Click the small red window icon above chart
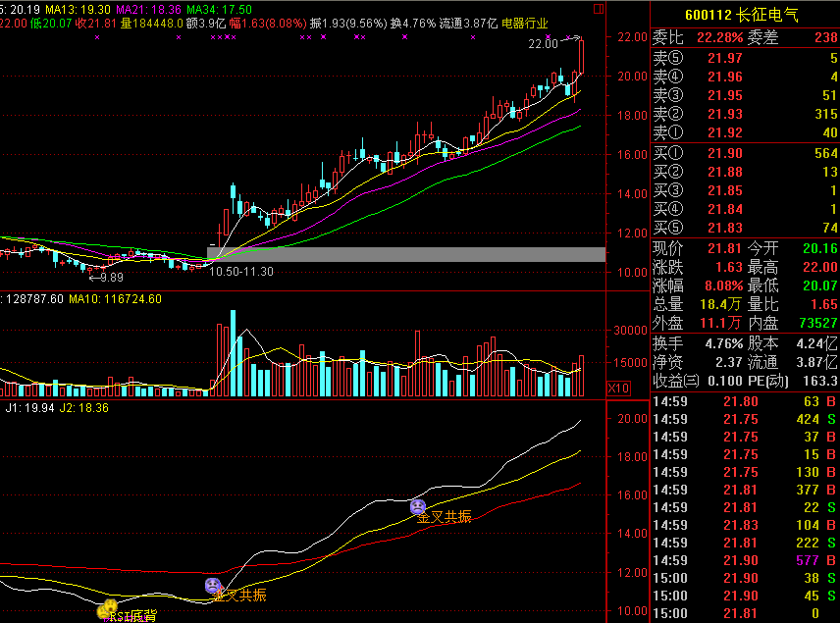The width and height of the screenshot is (840, 623). tap(599, 9)
